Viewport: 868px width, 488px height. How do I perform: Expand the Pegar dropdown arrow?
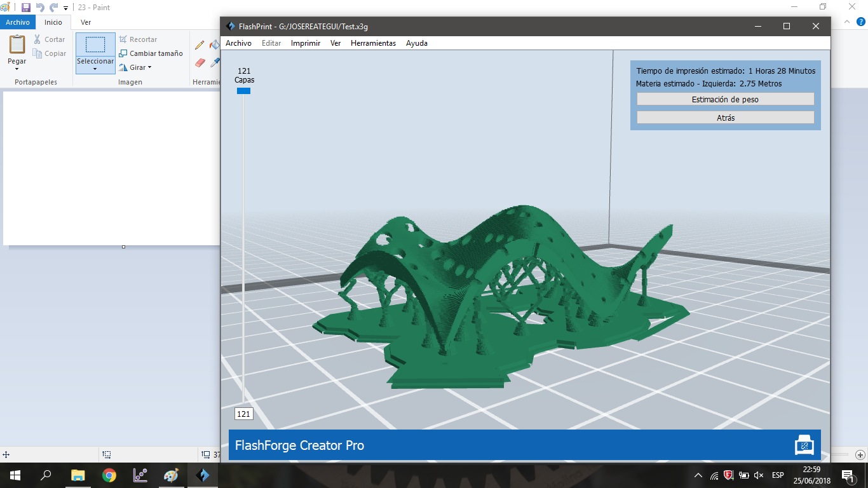17,69
